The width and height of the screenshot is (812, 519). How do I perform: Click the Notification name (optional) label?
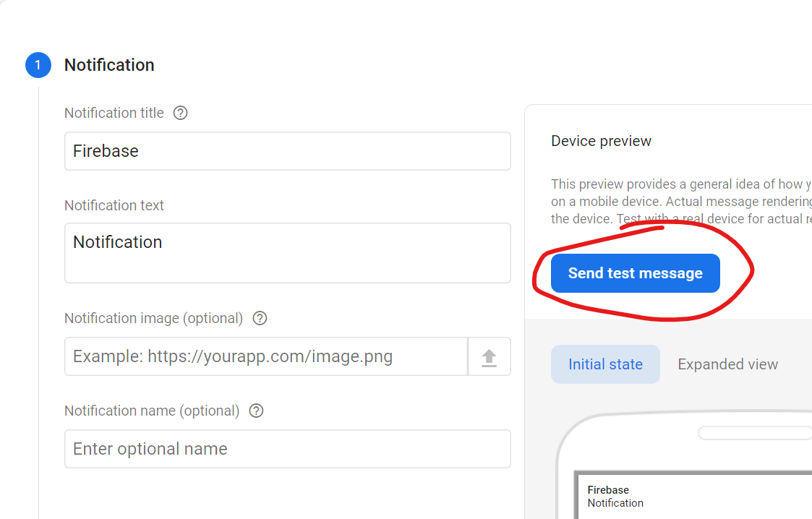click(152, 411)
